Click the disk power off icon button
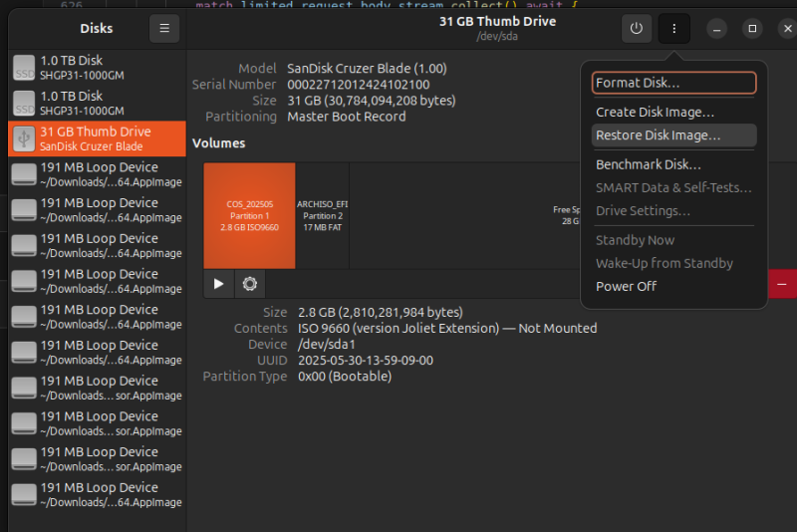Screen dimensions: 797x532 coord(637,29)
